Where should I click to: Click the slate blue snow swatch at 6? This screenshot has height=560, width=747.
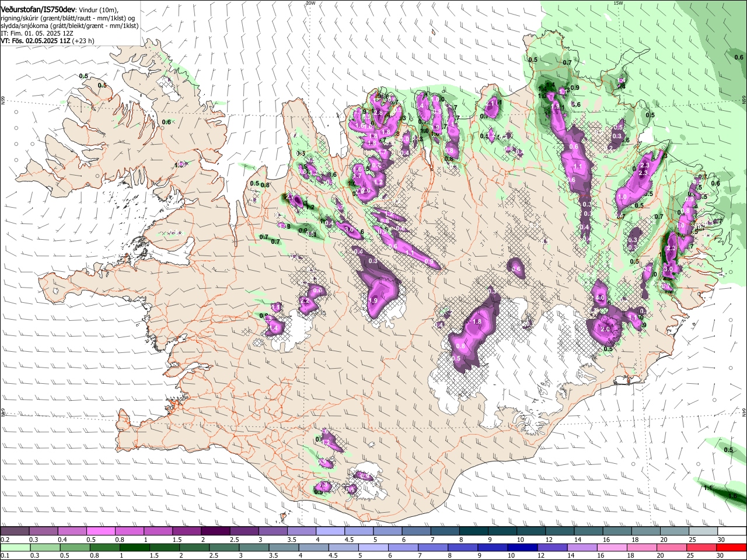(x=416, y=531)
